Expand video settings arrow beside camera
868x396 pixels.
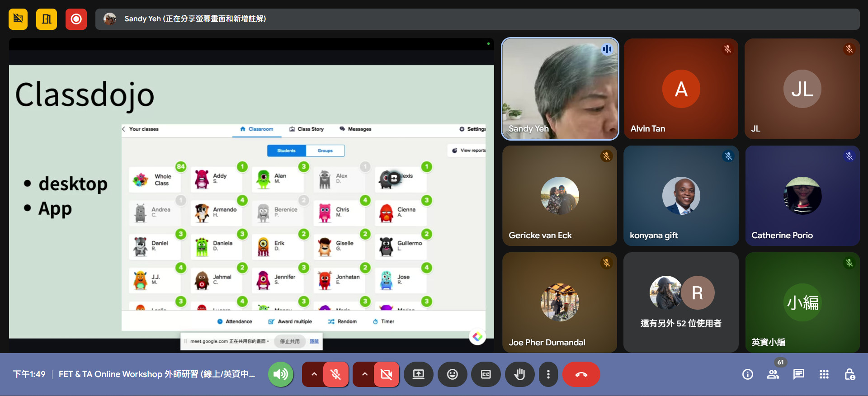click(364, 374)
